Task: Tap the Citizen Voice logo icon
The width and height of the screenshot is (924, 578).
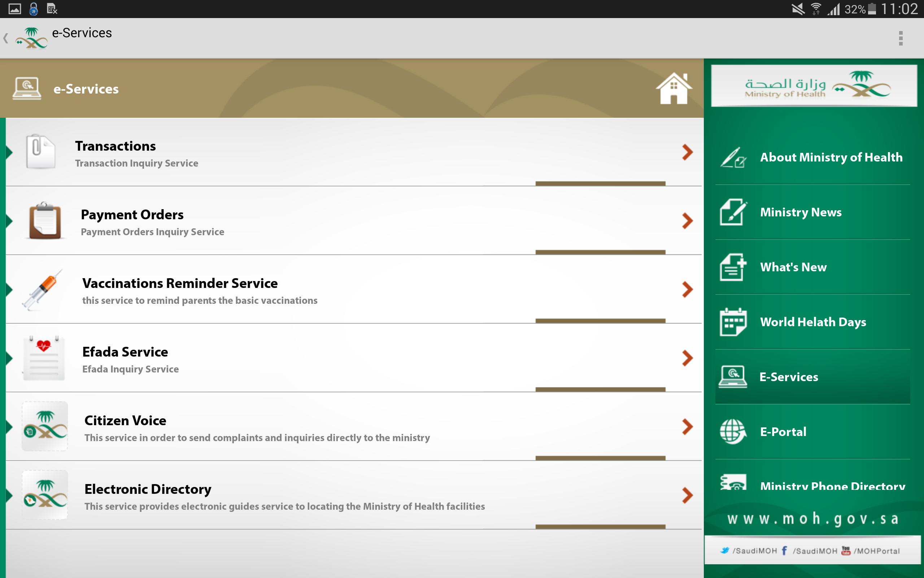Action: coord(45,426)
